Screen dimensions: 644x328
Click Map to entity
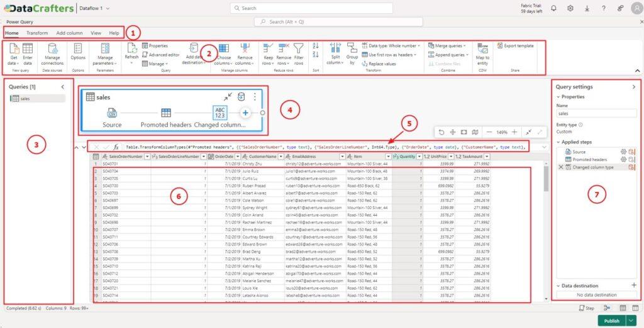[482, 54]
